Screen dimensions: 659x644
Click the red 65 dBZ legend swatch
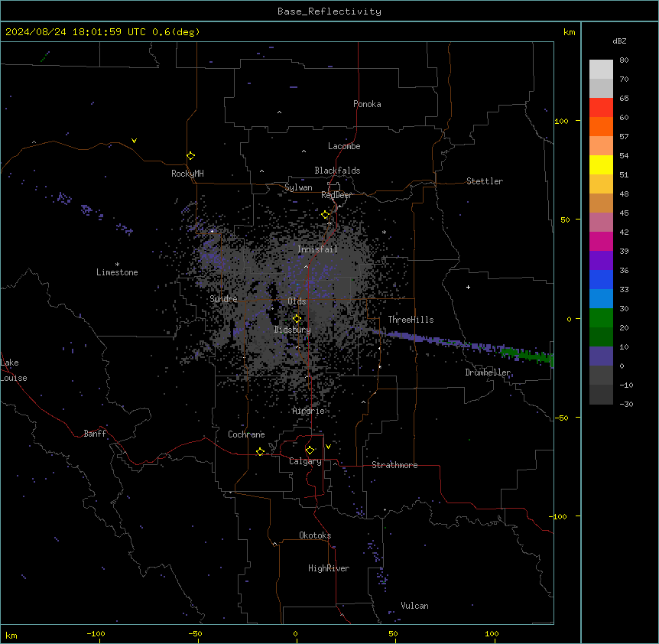[x=601, y=108]
